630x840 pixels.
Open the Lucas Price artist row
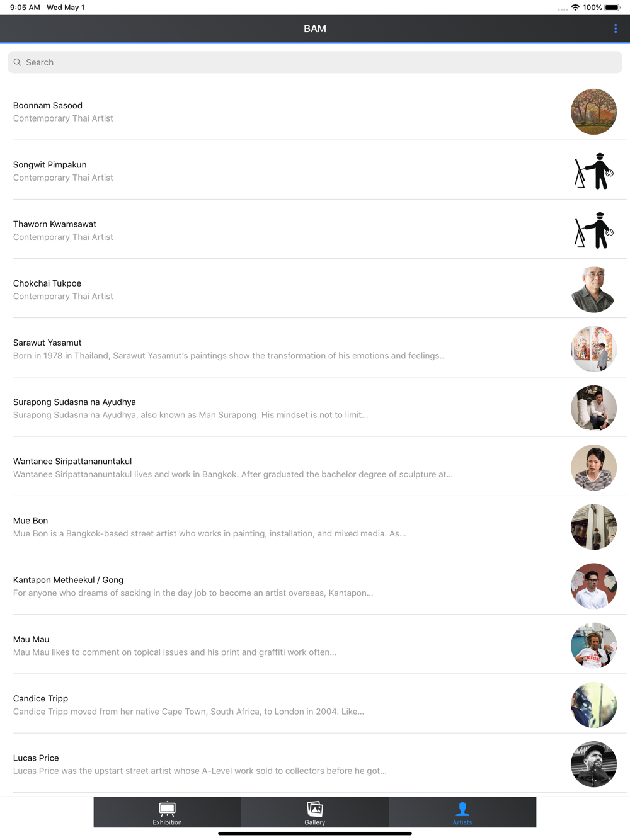315,763
